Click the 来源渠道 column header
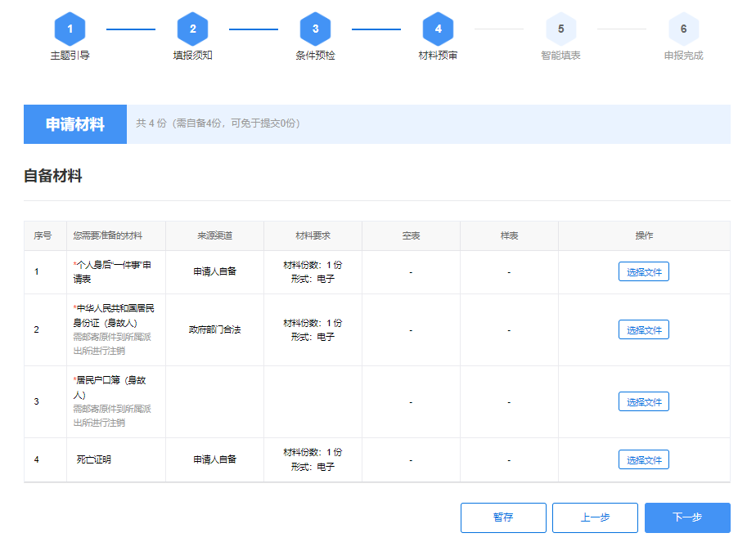756x542 pixels. coord(214,235)
